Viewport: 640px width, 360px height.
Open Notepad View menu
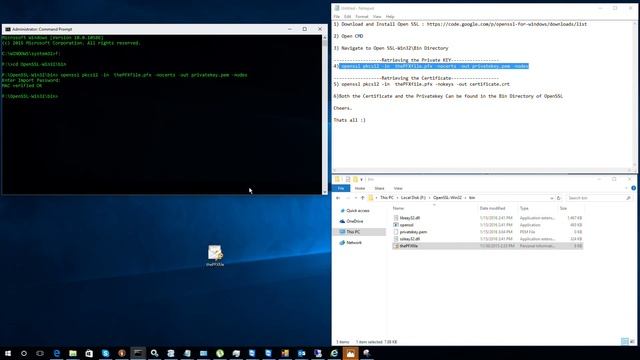click(377, 17)
